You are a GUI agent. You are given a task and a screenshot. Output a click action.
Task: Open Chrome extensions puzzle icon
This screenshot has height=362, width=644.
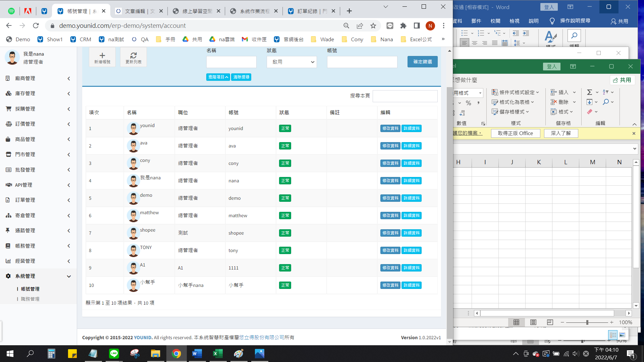tap(403, 26)
